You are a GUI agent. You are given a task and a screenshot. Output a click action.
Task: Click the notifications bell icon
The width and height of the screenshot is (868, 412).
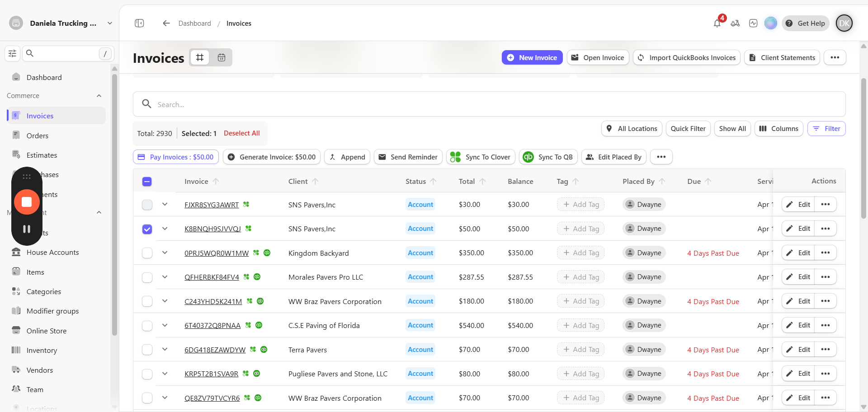tap(717, 23)
